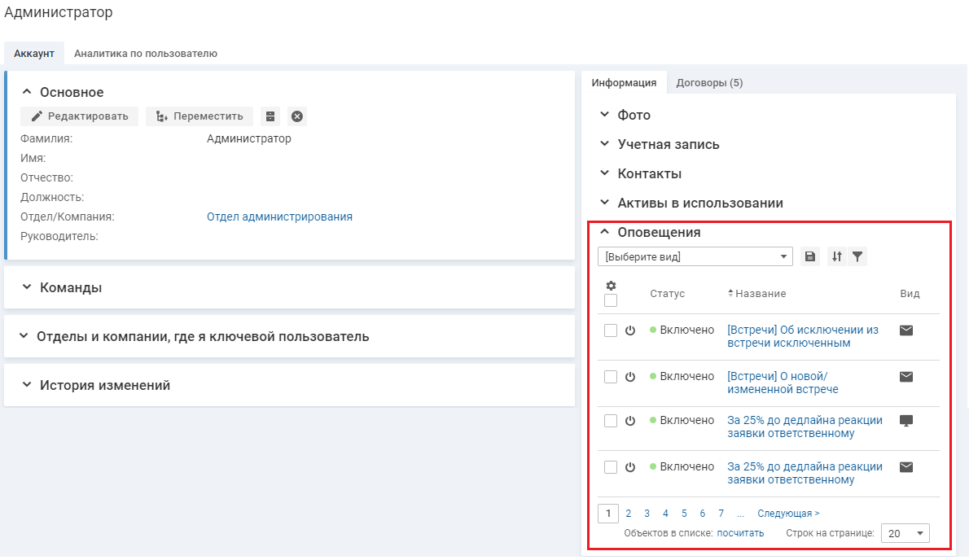Image resolution: width=969 pixels, height=560 pixels.
Task: Open the gear settings icon above the checkboxes
Action: coord(611,286)
